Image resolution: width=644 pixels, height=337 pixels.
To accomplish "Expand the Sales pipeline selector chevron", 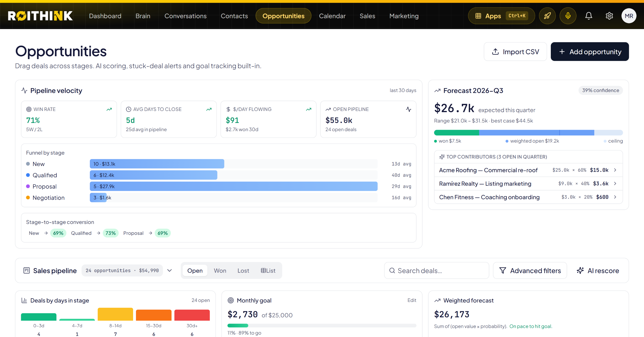I will point(170,270).
